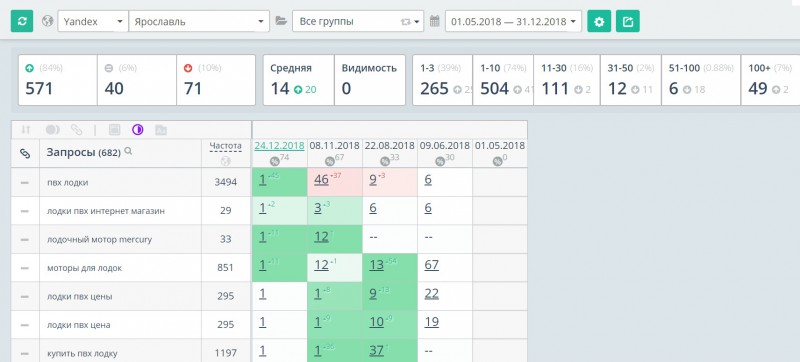Click query text пвх лодки
This screenshot has height=362, width=800.
click(67, 183)
